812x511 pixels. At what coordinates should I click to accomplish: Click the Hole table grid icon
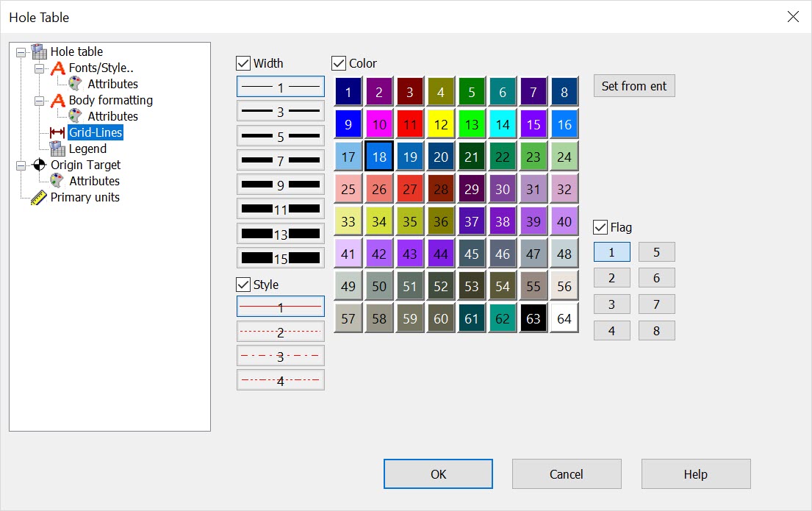pyautogui.click(x=37, y=51)
